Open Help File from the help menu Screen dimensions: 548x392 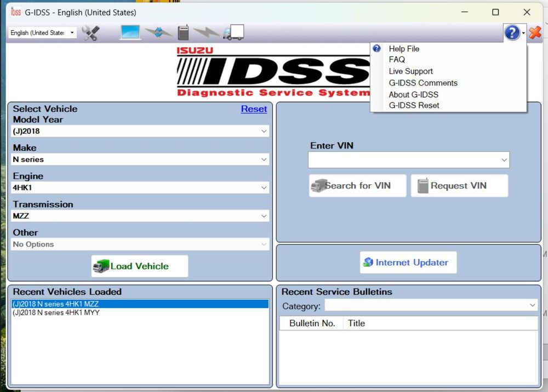(404, 49)
